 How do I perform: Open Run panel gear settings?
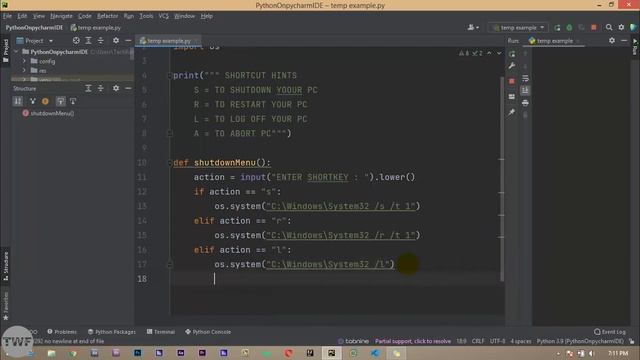tap(611, 40)
